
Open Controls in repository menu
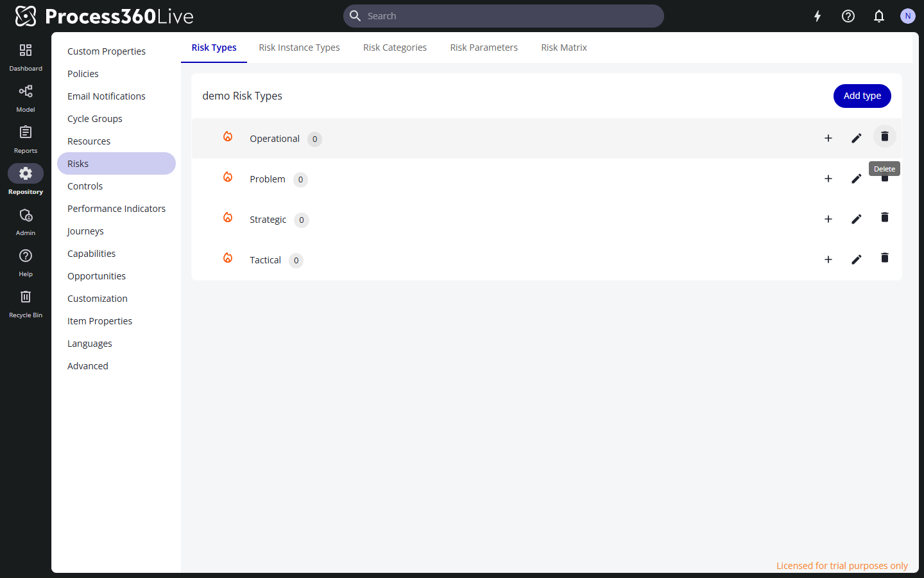(116, 186)
